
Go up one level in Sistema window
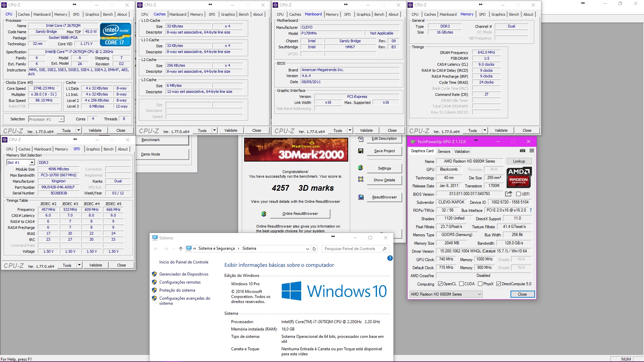pos(181,249)
